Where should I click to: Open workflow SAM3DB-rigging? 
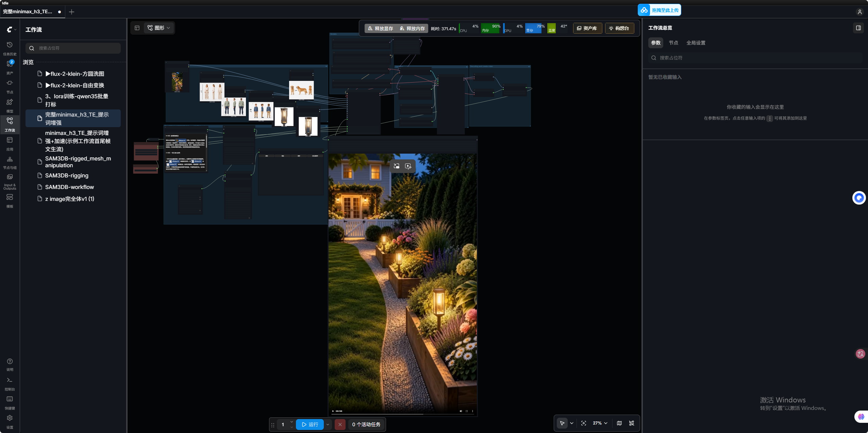(x=73, y=176)
